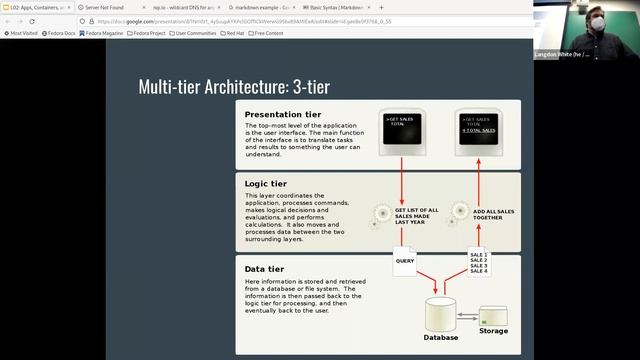Open the Fedora Magazine bookmark
The image size is (640, 360).
coord(101,33)
